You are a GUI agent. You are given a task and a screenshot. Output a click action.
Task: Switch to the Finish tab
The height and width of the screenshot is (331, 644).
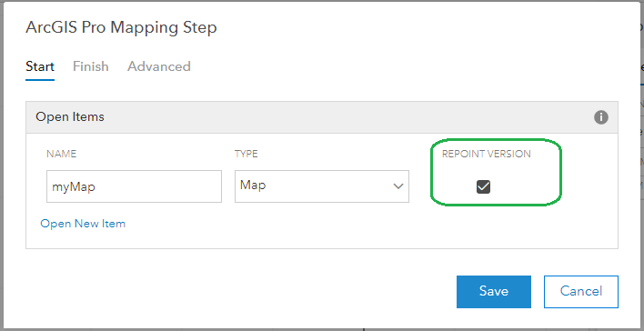(x=91, y=66)
